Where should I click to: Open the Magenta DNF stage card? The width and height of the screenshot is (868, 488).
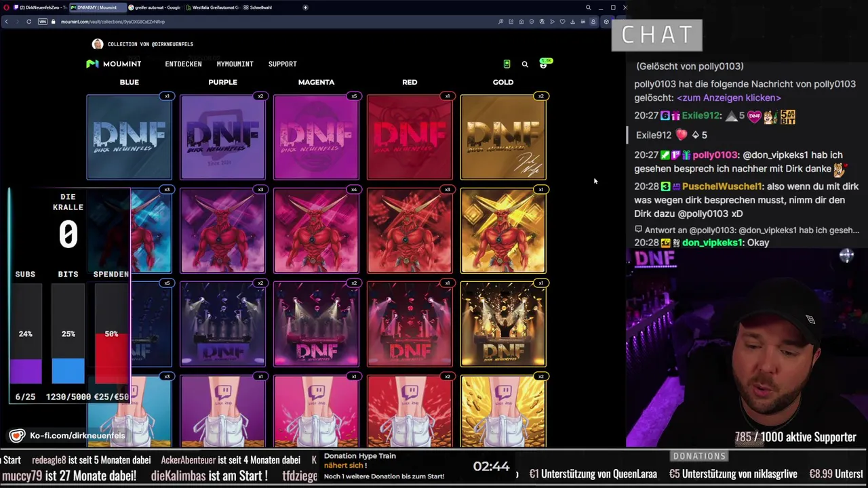click(316, 325)
